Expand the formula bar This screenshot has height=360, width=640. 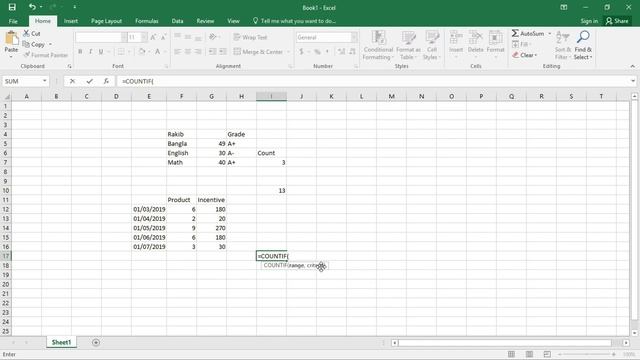click(633, 81)
